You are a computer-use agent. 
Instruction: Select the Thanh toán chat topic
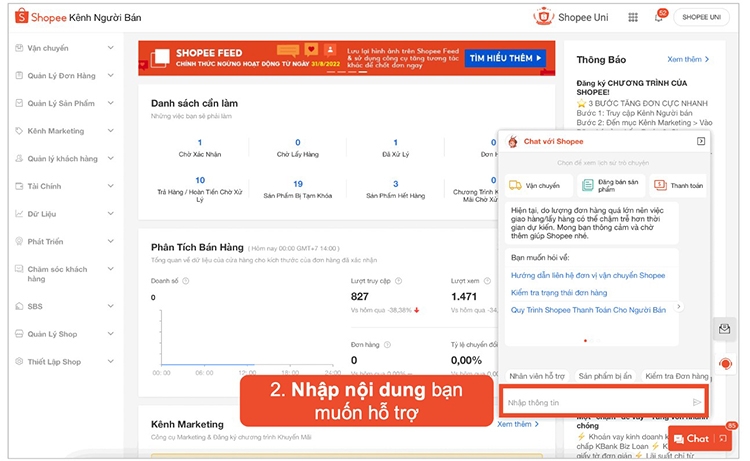click(678, 186)
